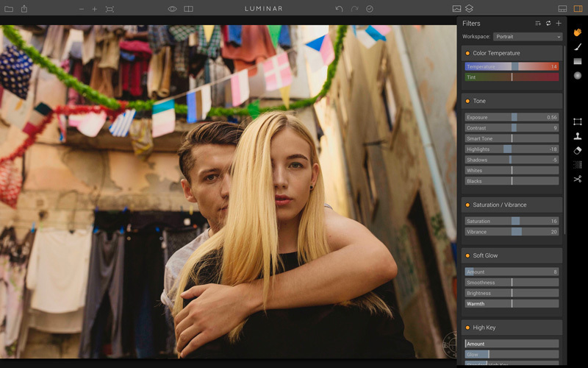Toggle the side panel icon

(578, 9)
